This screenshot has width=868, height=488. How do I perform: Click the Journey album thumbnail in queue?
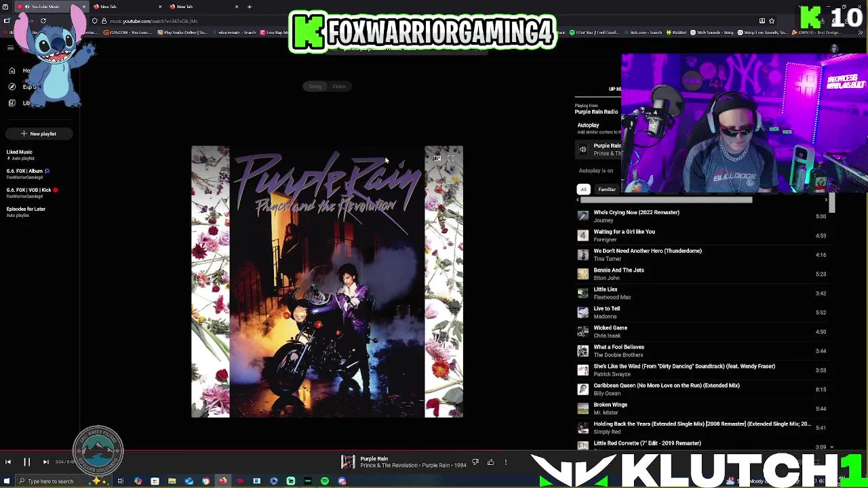tap(583, 216)
